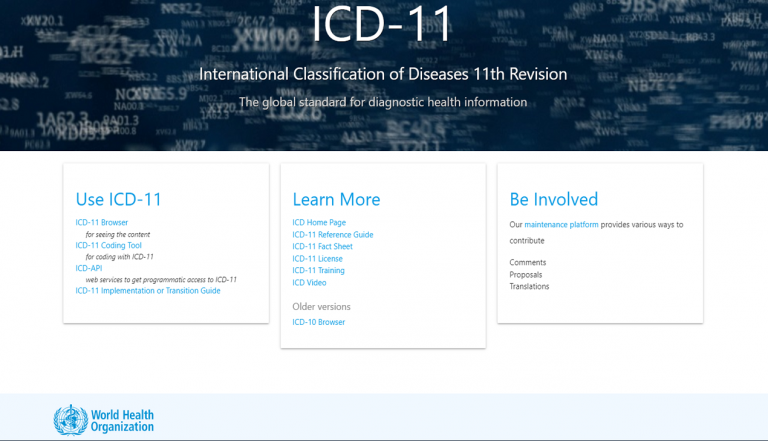This screenshot has width=768, height=441.
Task: Watch the ICD Video link
Action: point(310,283)
